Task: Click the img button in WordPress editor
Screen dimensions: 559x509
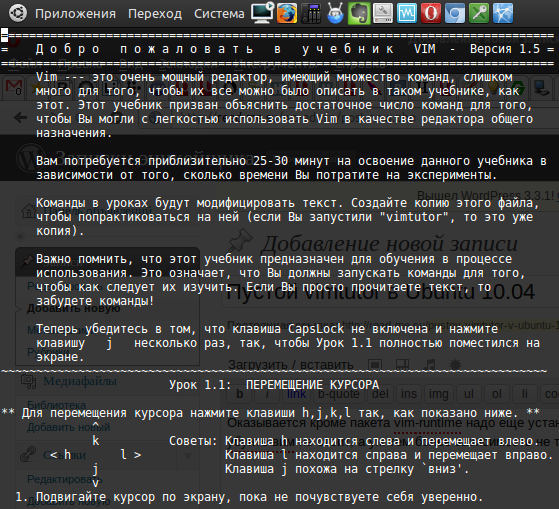Action: (439, 394)
